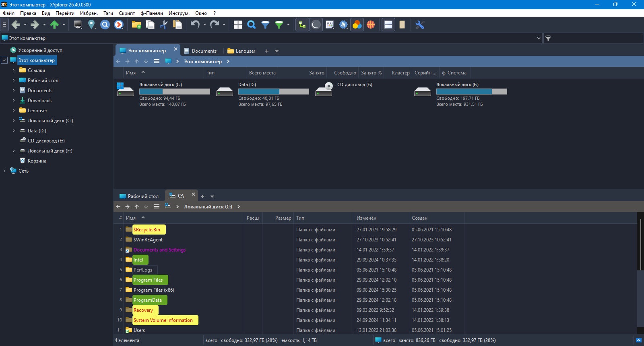Viewport: 644px width, 346px height.
Task: Click the New Folder toolbar icon
Action: coord(136,25)
